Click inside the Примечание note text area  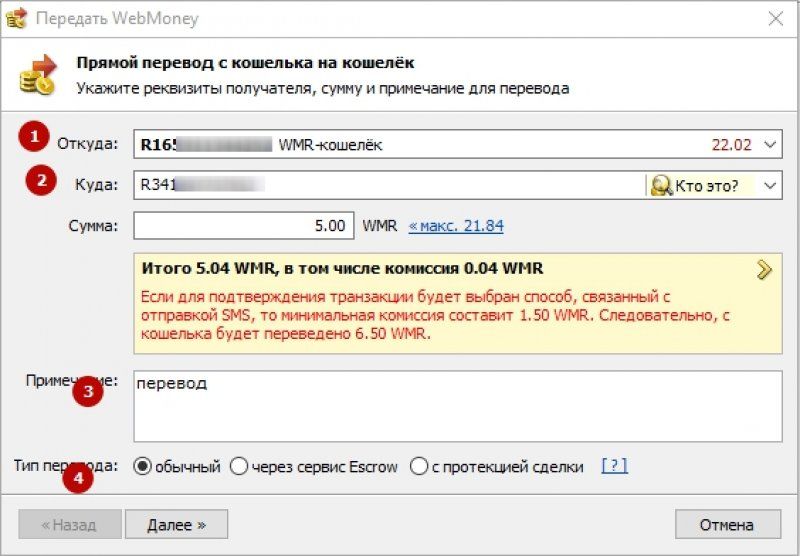[x=458, y=406]
